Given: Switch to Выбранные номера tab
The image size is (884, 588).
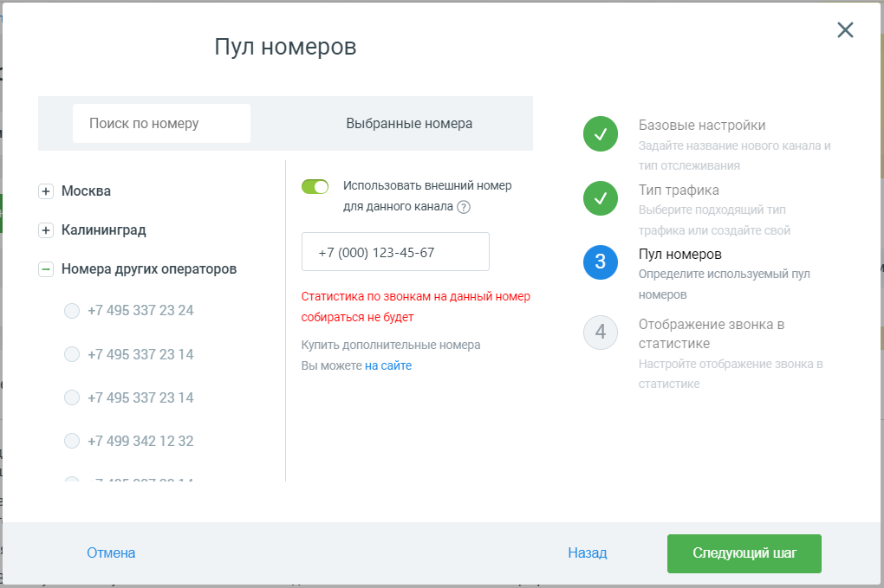Looking at the screenshot, I should point(409,123).
